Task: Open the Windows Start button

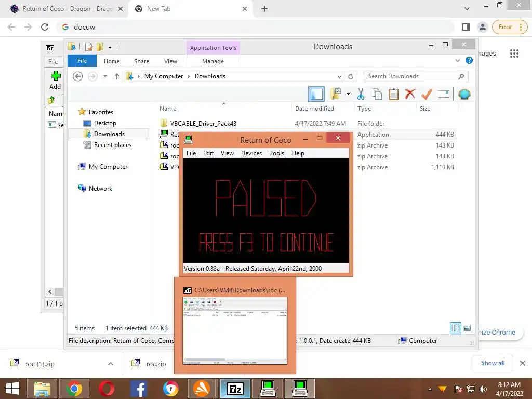Action: pos(12,389)
